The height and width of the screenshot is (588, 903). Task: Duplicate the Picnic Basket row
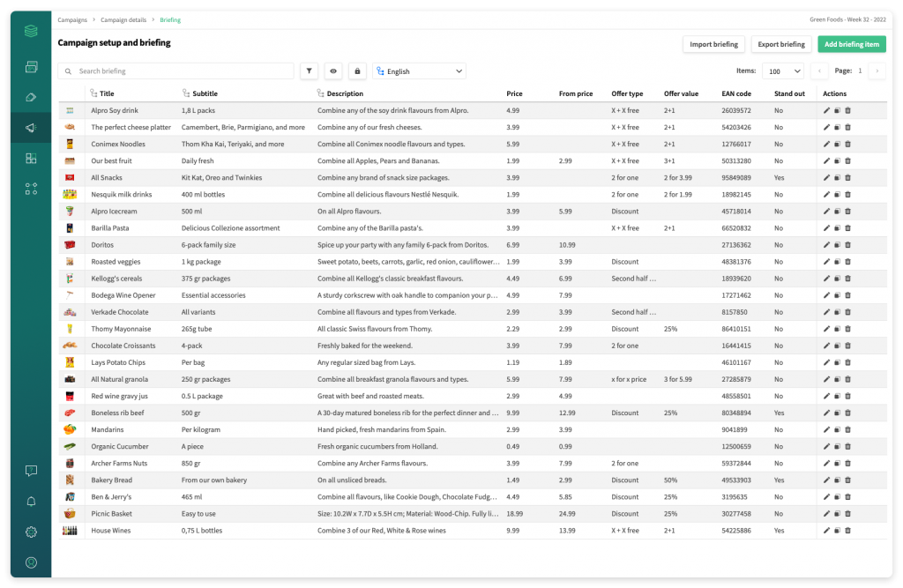coord(838,514)
